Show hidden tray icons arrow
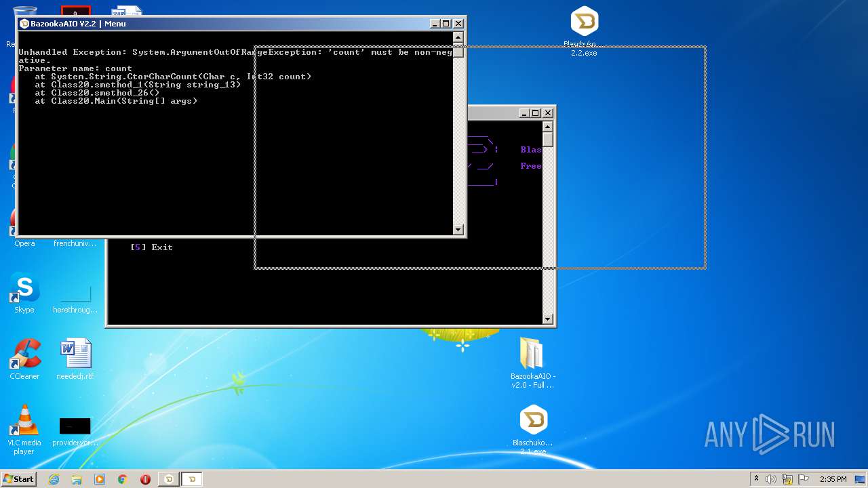 pyautogui.click(x=756, y=479)
